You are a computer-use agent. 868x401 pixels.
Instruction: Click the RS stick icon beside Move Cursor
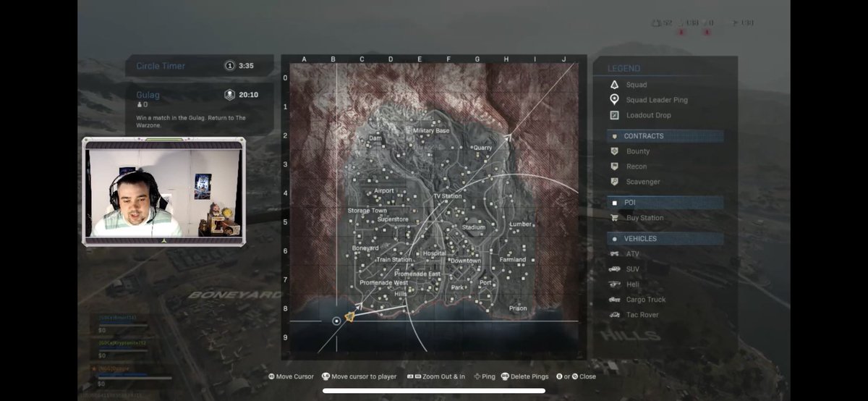click(272, 376)
